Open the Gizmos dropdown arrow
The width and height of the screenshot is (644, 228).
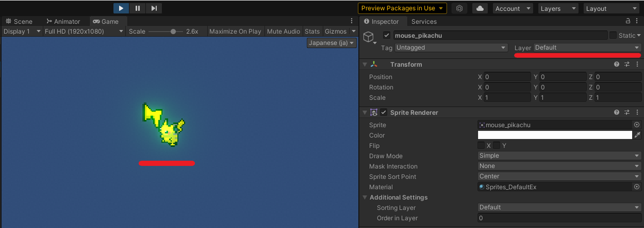pyautogui.click(x=353, y=31)
